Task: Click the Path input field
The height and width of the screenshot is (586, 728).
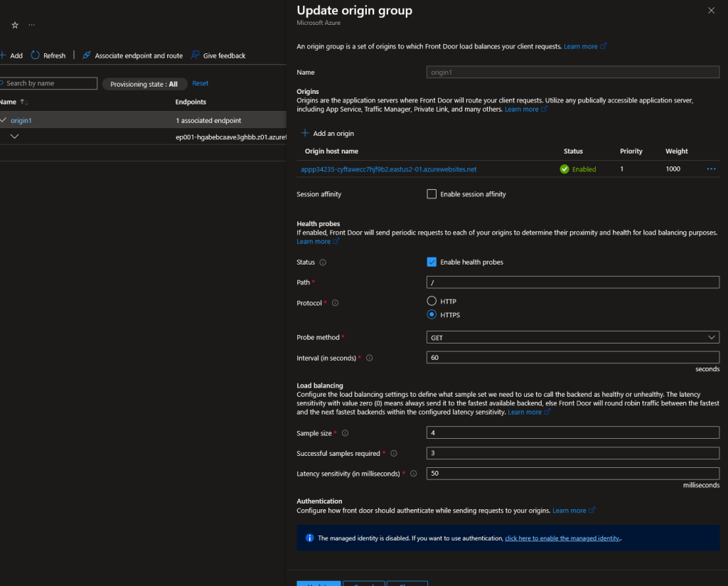Action: [x=572, y=282]
